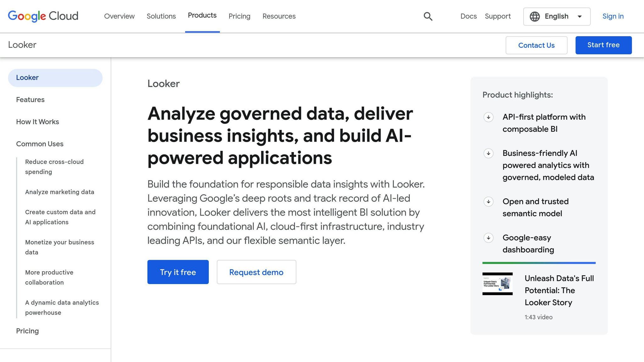Select Analyze marketing data sidebar link

59,192
